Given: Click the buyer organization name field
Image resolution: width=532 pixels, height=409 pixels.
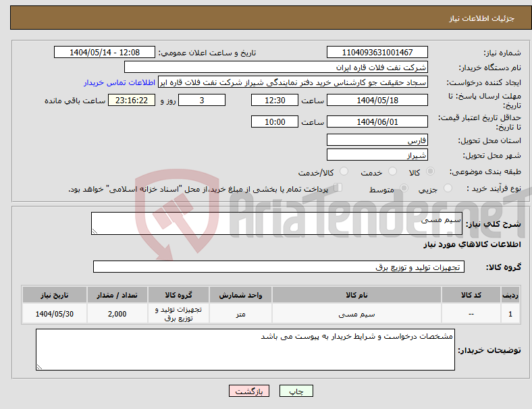Looking at the screenshot, I should (x=276, y=67).
